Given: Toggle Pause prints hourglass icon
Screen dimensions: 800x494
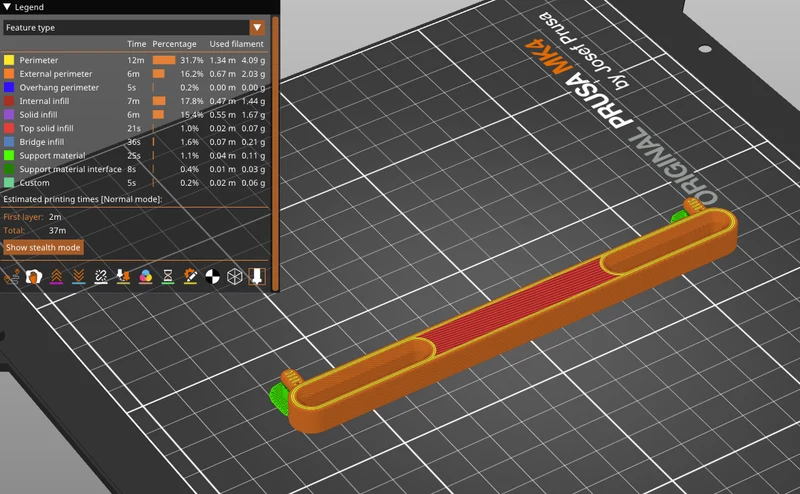Looking at the screenshot, I should point(168,277).
